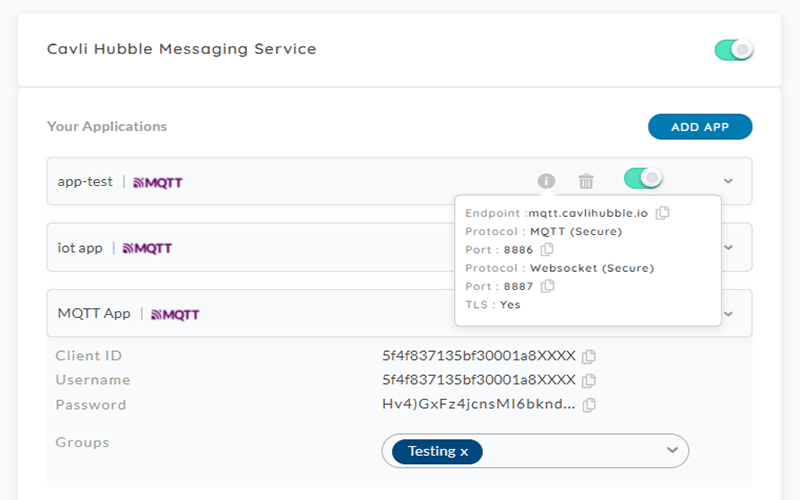Copy port 8887 to clipboard

pyautogui.click(x=547, y=286)
